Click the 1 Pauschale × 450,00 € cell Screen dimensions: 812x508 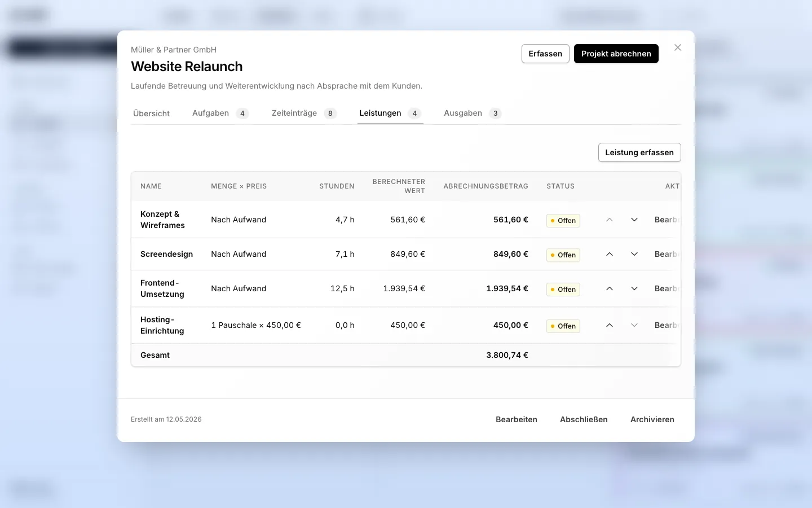(x=256, y=325)
